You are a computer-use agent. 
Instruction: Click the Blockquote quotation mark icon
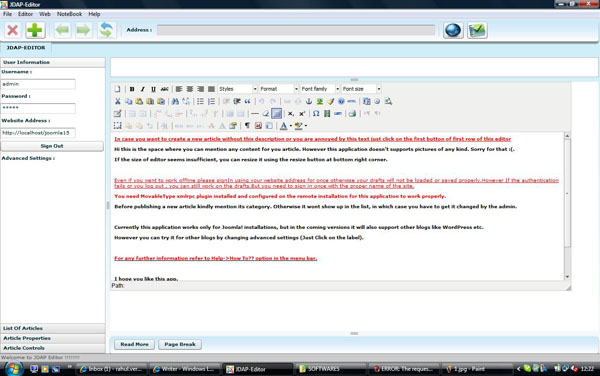coord(248,101)
